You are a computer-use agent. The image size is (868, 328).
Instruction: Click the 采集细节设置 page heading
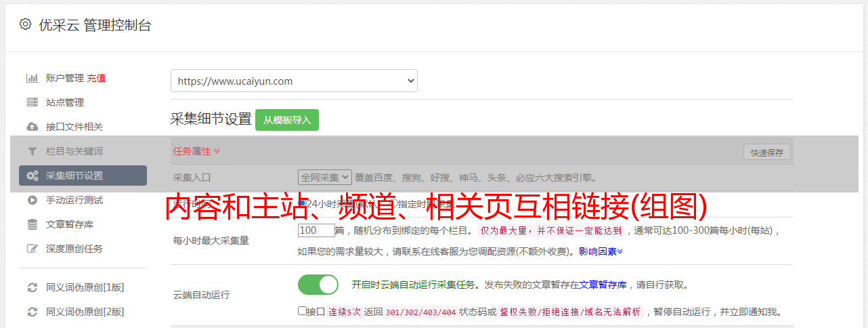[211, 119]
